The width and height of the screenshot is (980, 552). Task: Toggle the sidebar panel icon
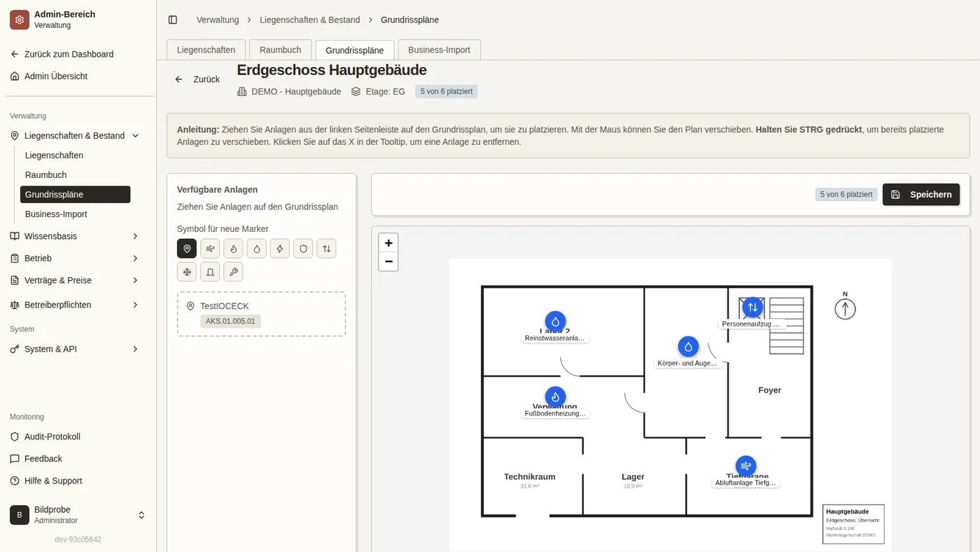[x=173, y=20]
